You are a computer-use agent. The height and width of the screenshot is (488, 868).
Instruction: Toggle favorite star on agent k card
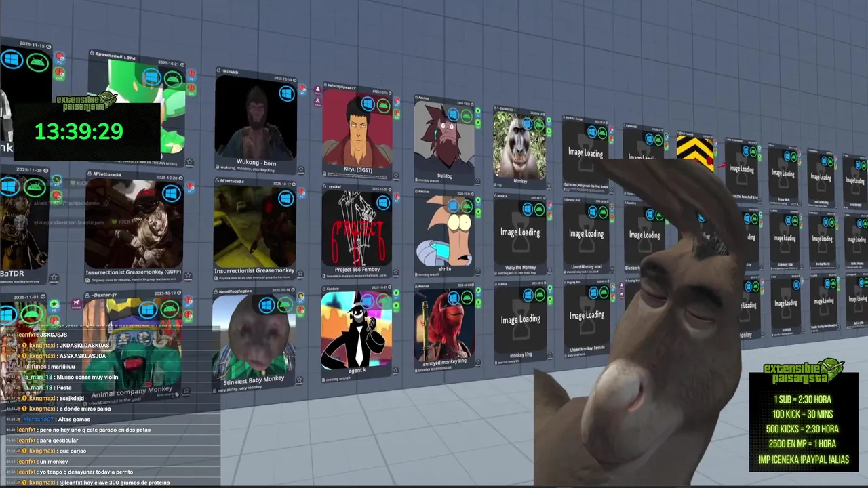(396, 370)
